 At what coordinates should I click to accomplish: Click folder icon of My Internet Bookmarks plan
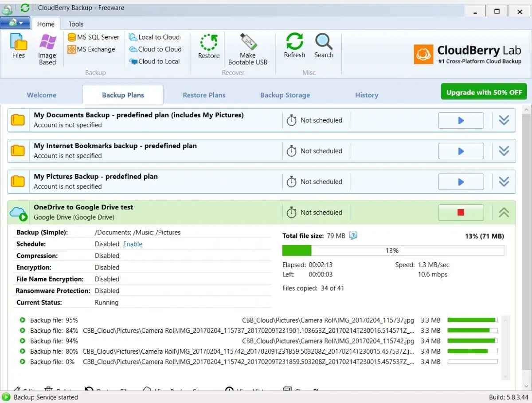tap(18, 150)
